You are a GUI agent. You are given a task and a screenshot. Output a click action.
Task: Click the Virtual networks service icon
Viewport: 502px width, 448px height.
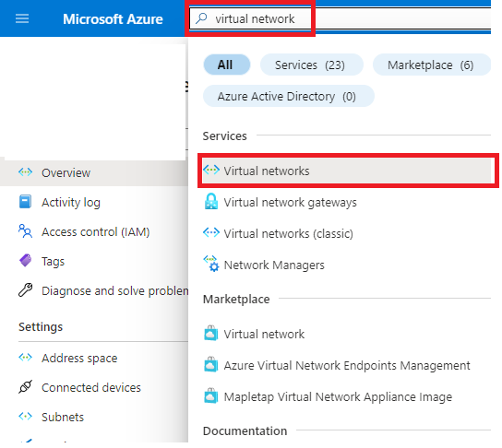[x=211, y=171]
